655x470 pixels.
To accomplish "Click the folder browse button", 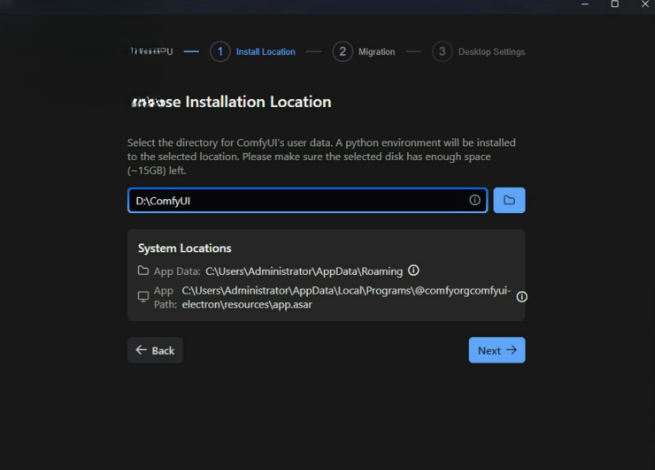I will pyautogui.click(x=509, y=200).
